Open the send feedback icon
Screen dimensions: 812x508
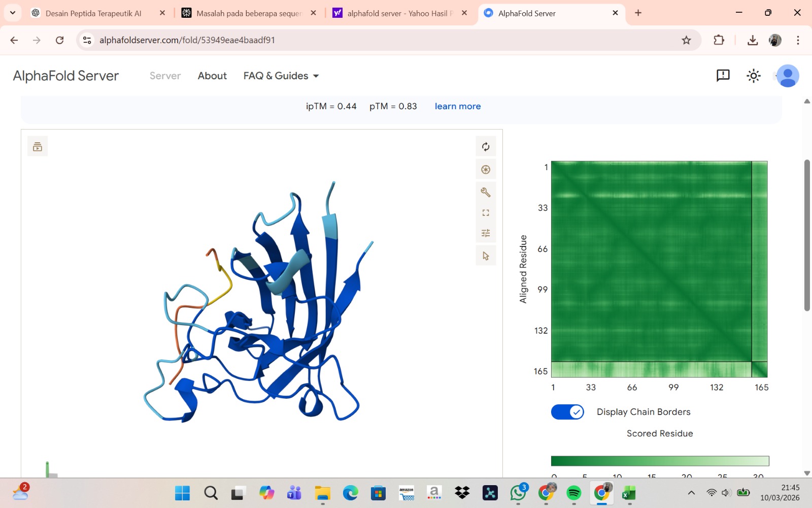[723, 76]
